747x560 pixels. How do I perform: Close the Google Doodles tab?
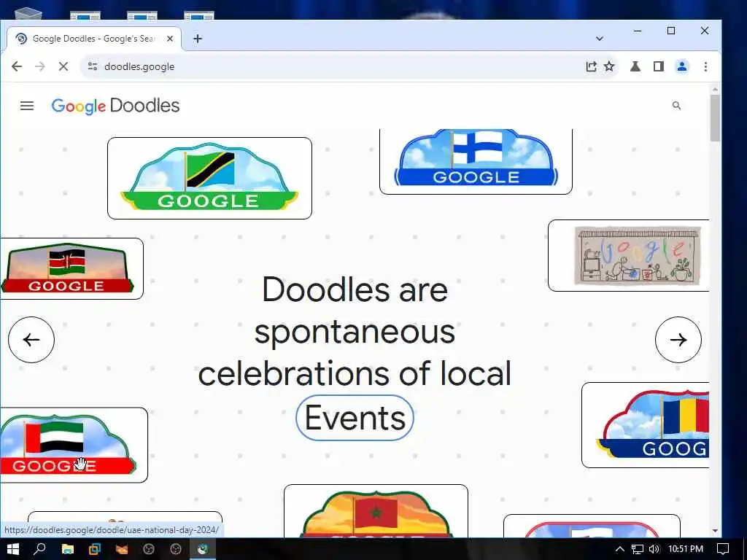pos(170,39)
